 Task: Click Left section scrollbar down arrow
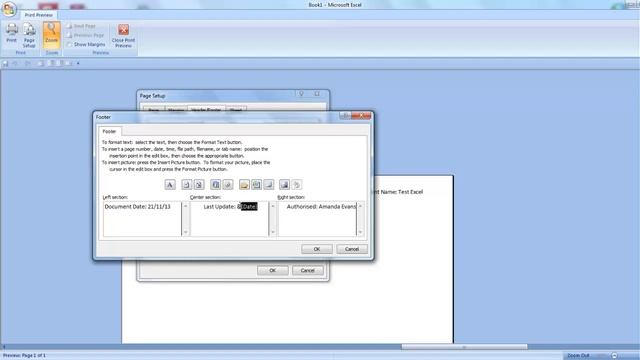pyautogui.click(x=185, y=232)
